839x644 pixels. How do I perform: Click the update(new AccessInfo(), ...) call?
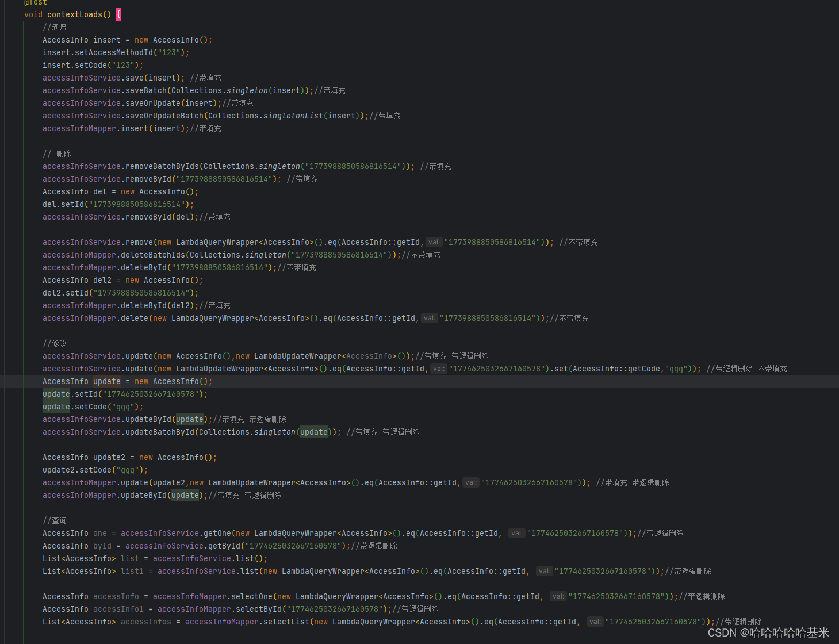[229, 356]
